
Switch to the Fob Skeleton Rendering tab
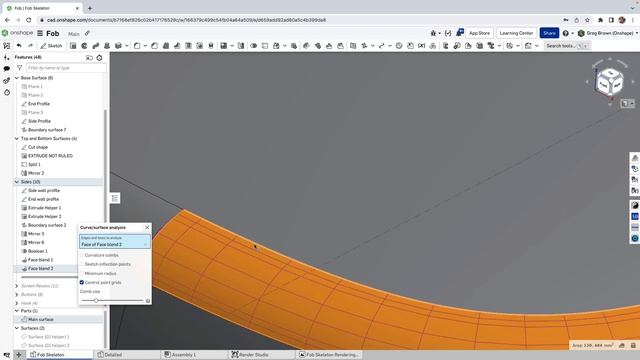point(329,355)
